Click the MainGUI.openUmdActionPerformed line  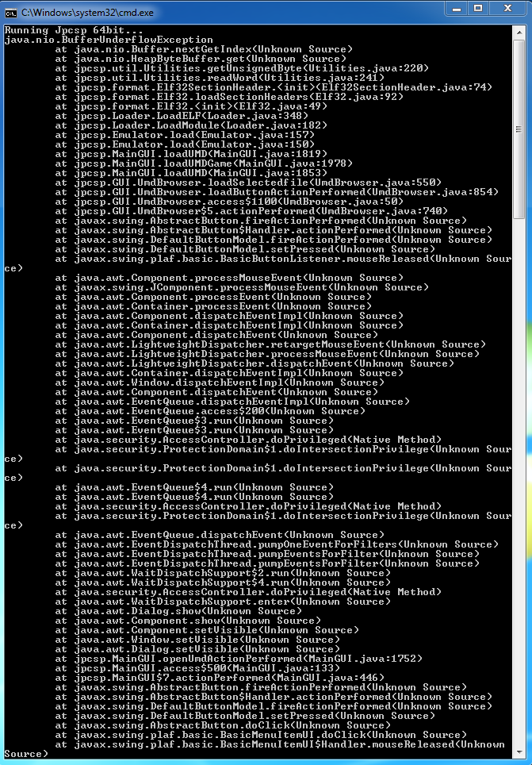tap(239, 658)
